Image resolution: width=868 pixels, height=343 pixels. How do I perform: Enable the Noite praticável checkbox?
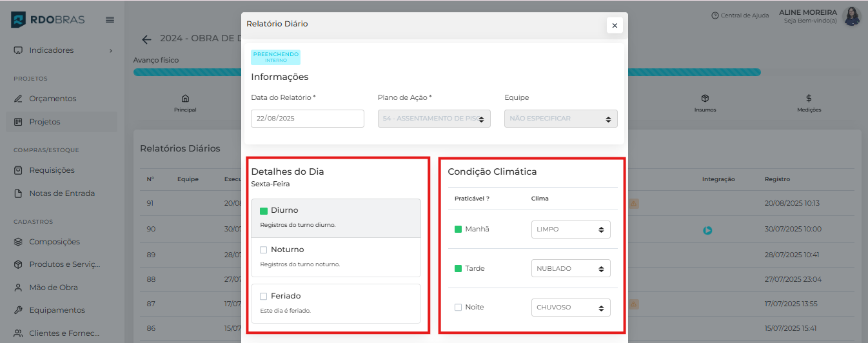coord(459,308)
